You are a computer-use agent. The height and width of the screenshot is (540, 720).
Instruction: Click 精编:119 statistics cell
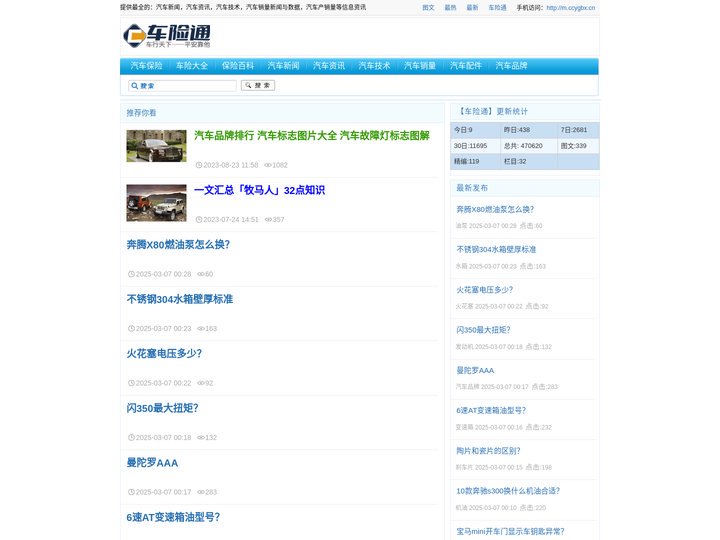pos(475,162)
